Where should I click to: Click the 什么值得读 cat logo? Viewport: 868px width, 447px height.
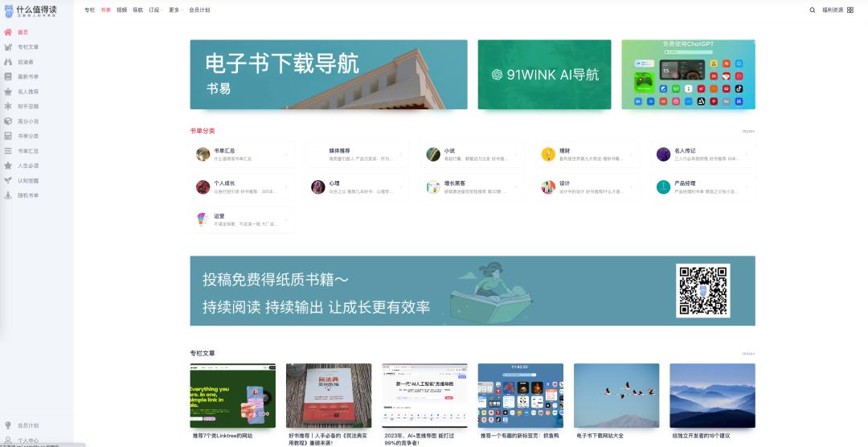pos(8,11)
